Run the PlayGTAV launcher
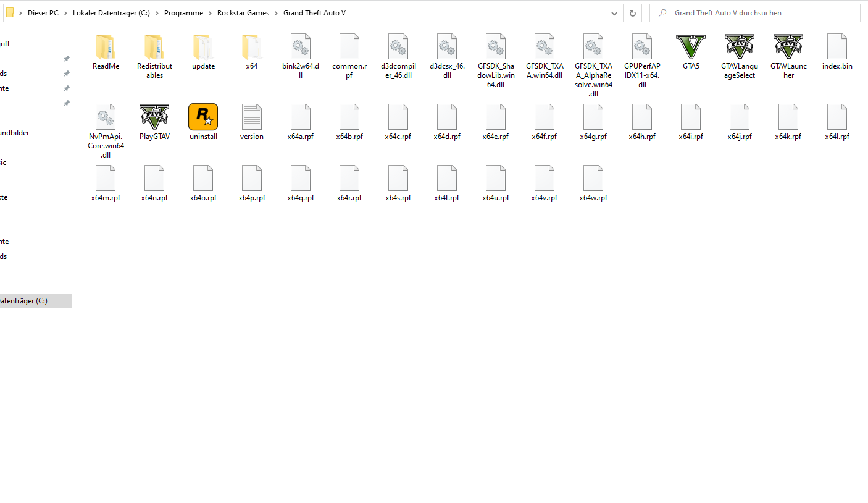The width and height of the screenshot is (868, 503). tap(154, 117)
